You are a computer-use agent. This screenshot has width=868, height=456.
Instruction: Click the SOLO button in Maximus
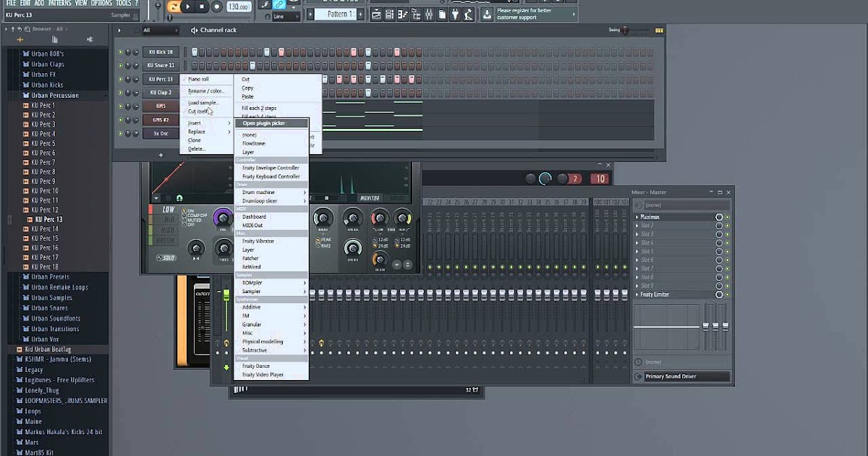pos(165,258)
